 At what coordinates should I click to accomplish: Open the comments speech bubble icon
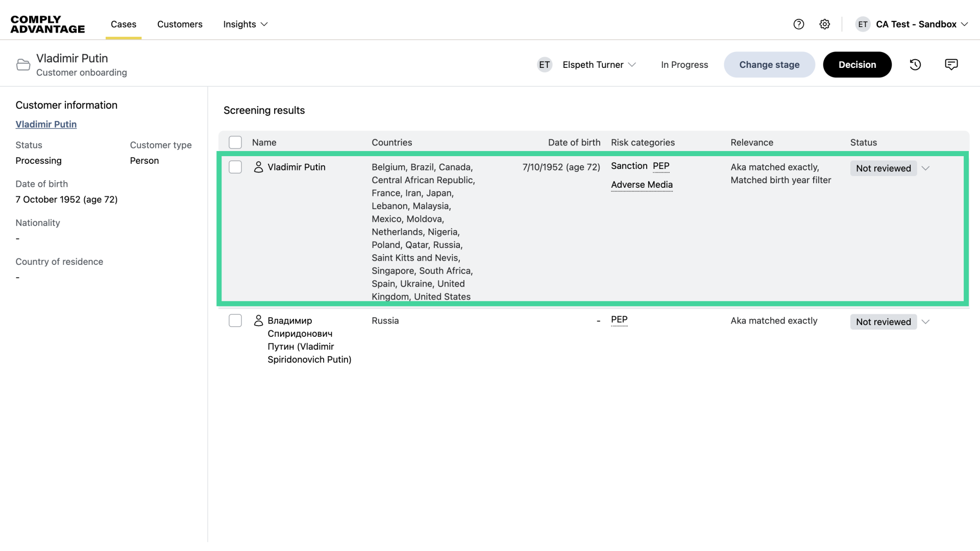pyautogui.click(x=951, y=65)
